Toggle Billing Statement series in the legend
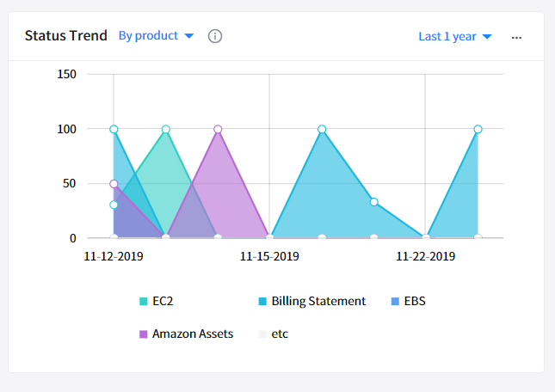 [x=318, y=301]
